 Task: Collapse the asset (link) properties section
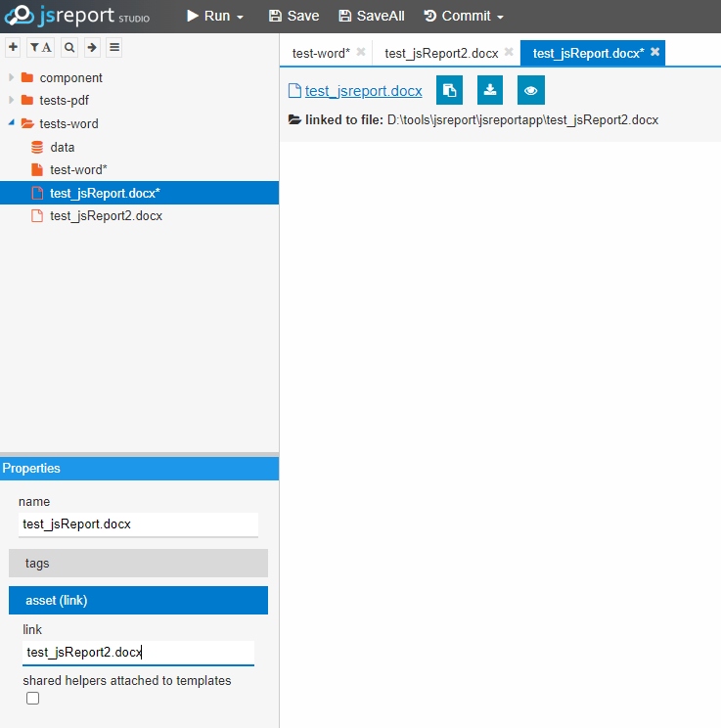point(138,601)
